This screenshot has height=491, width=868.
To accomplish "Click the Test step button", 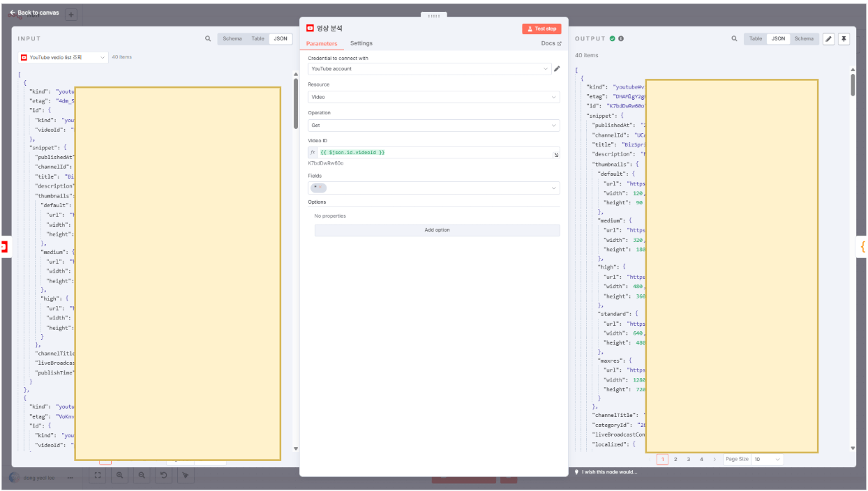I will tap(541, 29).
